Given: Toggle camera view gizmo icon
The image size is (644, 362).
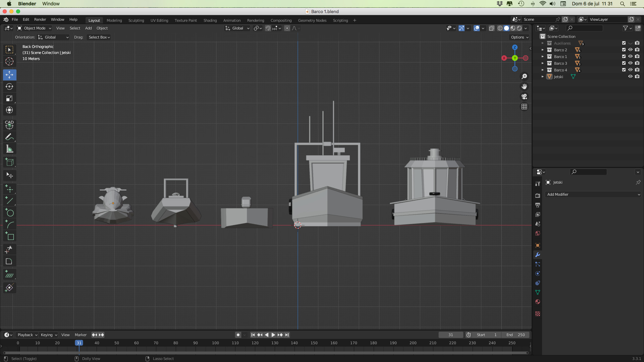Looking at the screenshot, I should [524, 97].
